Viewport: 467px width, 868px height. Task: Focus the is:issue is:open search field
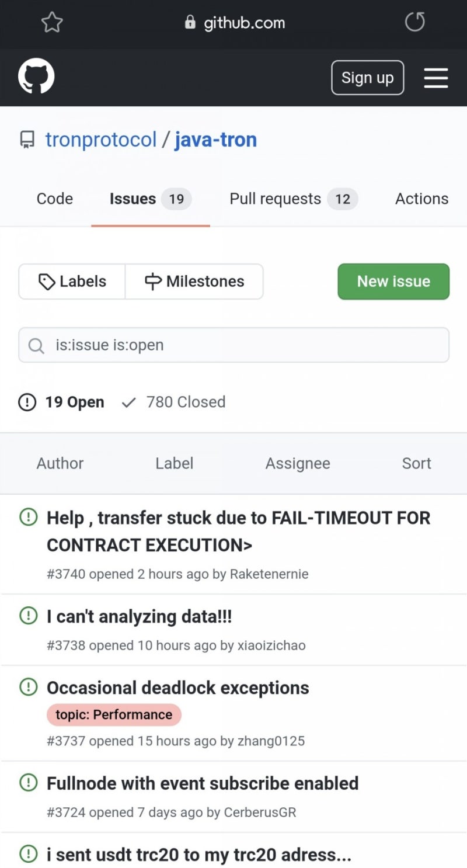245,345
